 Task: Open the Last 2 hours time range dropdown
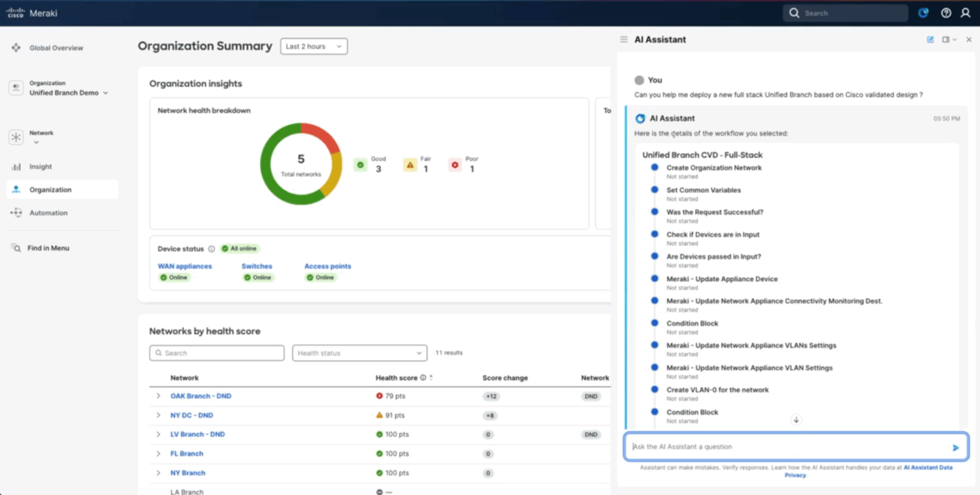click(314, 46)
